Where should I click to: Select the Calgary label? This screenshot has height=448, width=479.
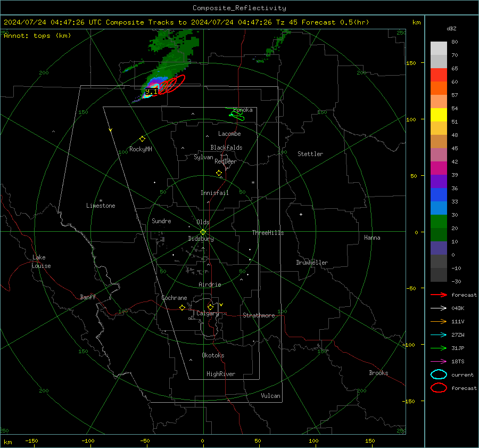[x=208, y=313]
